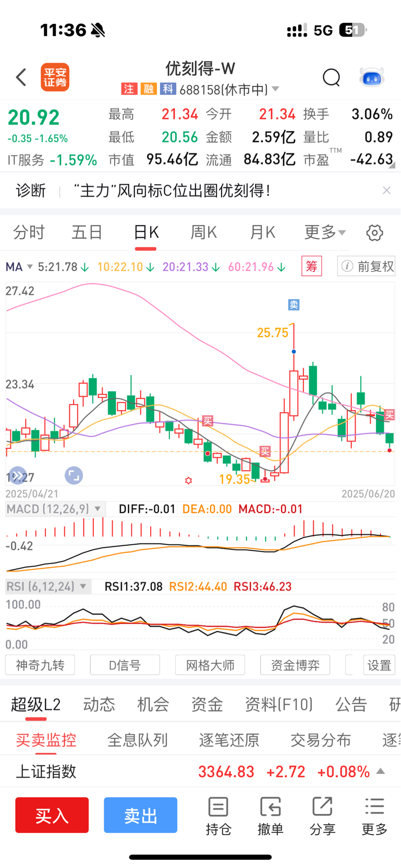Tap the 网格大师 indicator button
401x868 pixels.
(210, 665)
